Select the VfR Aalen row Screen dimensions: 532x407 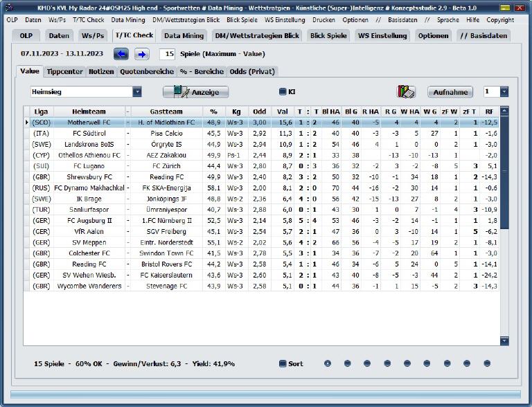click(261, 231)
